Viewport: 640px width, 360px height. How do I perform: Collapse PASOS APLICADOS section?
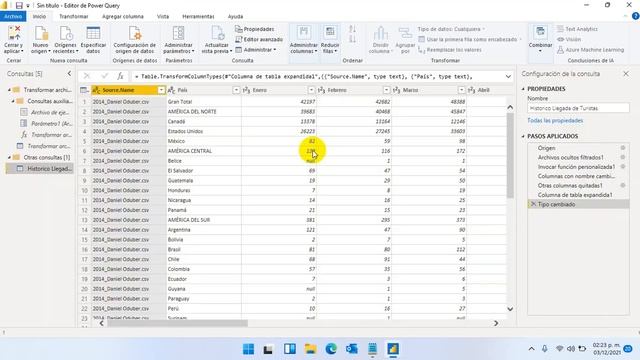click(523, 136)
